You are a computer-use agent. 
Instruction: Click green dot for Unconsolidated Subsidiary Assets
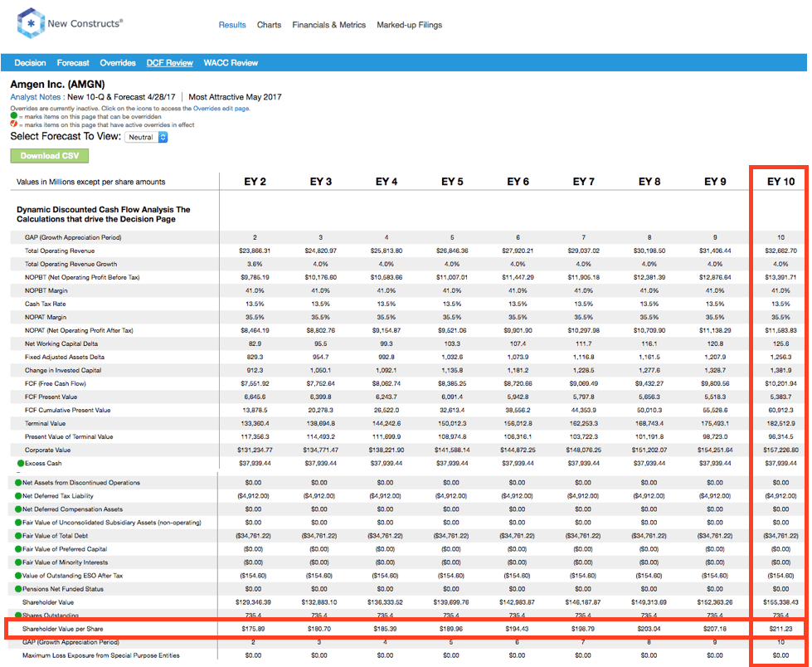[x=18, y=523]
